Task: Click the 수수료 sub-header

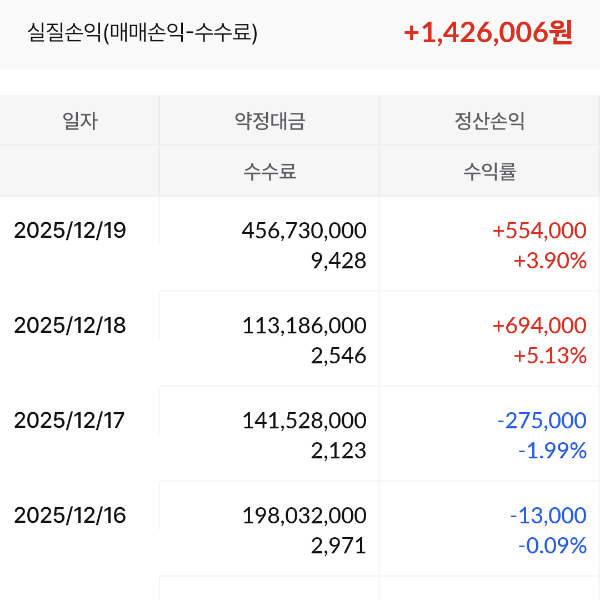Action: [269, 172]
